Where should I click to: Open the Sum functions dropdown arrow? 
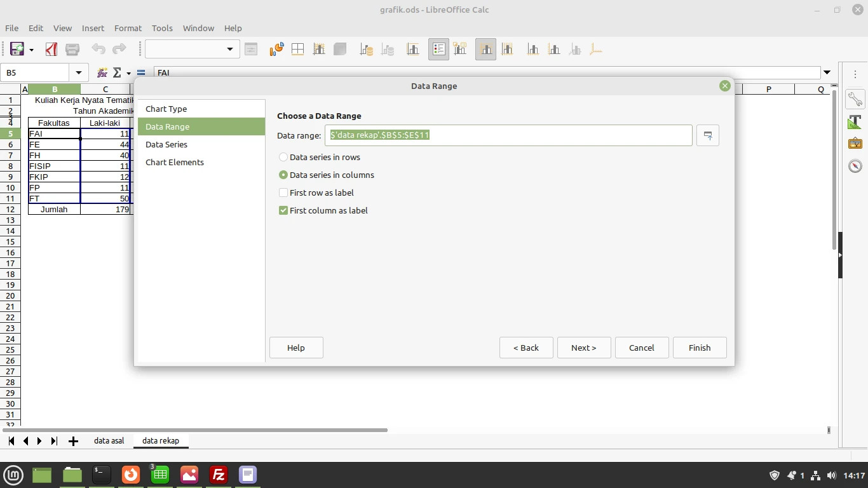[128, 73]
